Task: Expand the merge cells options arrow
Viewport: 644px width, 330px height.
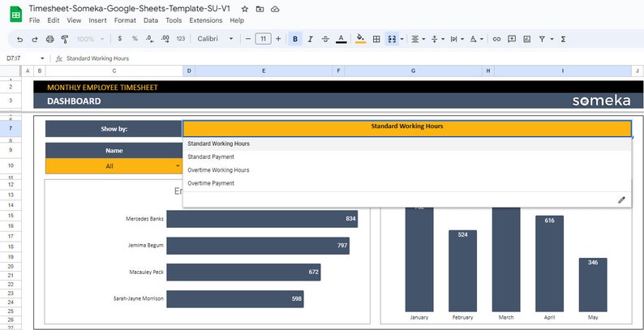Action: (x=401, y=39)
